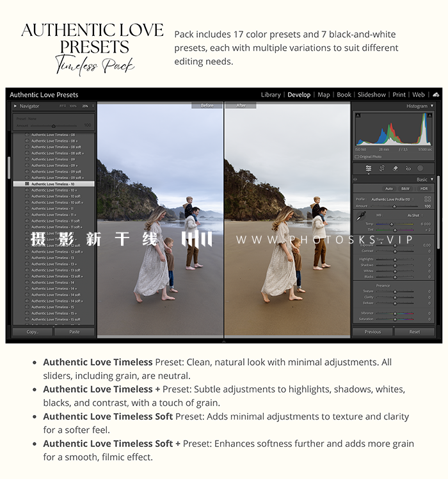Click the Temp value 6 000
The height and width of the screenshot is (479, 448).
click(426, 224)
